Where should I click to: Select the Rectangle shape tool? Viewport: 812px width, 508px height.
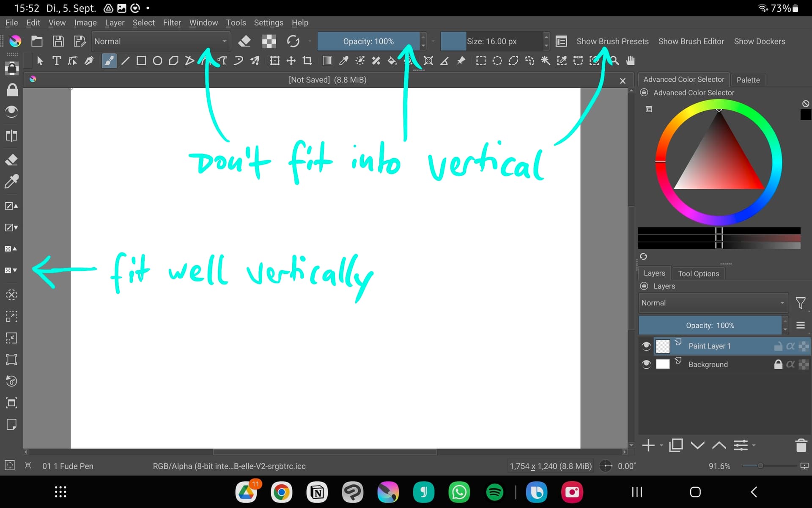[x=141, y=61]
